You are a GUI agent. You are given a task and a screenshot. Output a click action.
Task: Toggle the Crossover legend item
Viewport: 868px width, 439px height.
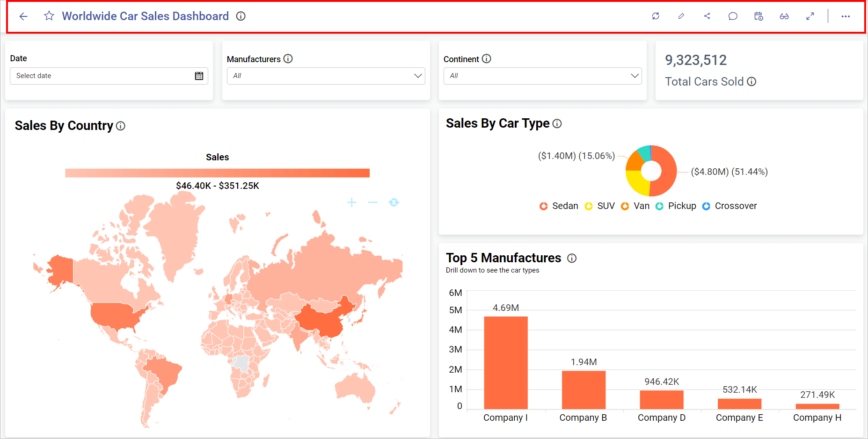(x=730, y=206)
